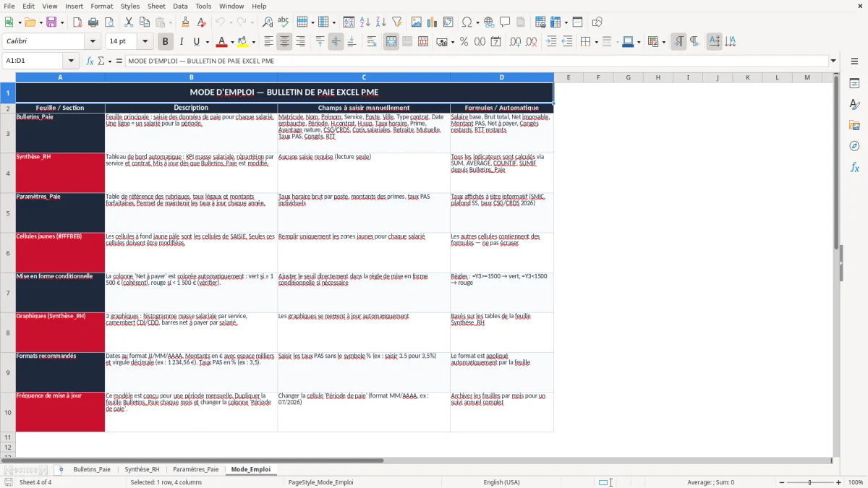Toggle AutoFilter funnel icon
The image size is (868, 488).
397,22
